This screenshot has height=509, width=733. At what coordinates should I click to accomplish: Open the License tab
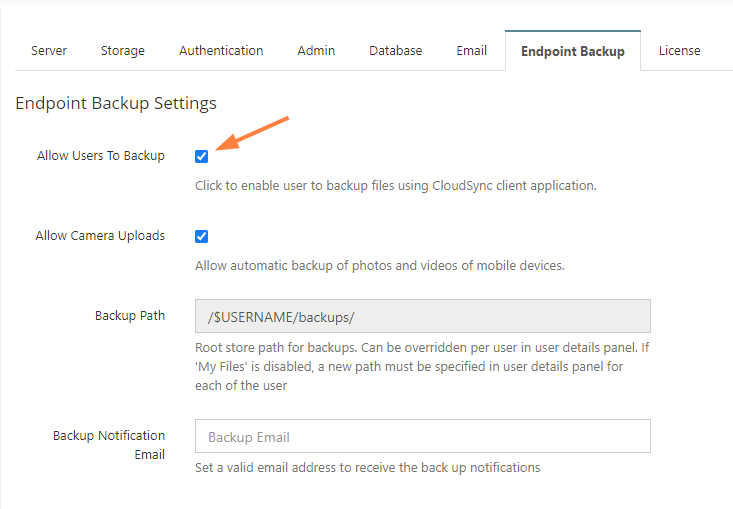point(679,50)
